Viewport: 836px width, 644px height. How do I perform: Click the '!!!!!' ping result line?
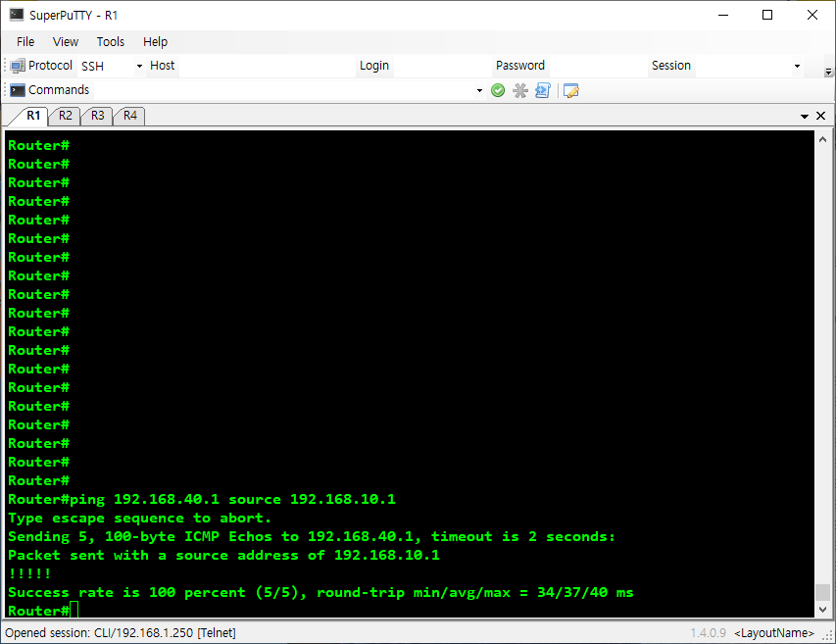click(29, 574)
